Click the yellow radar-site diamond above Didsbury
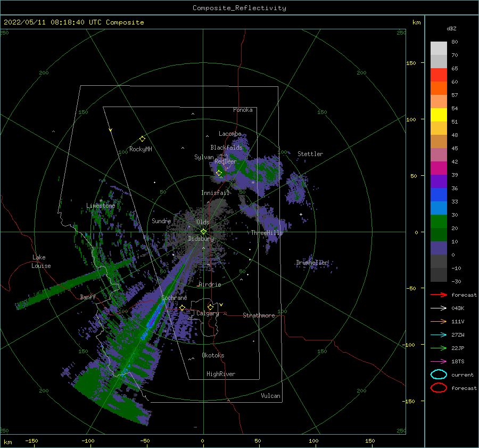The width and height of the screenshot is (479, 448). tap(203, 232)
